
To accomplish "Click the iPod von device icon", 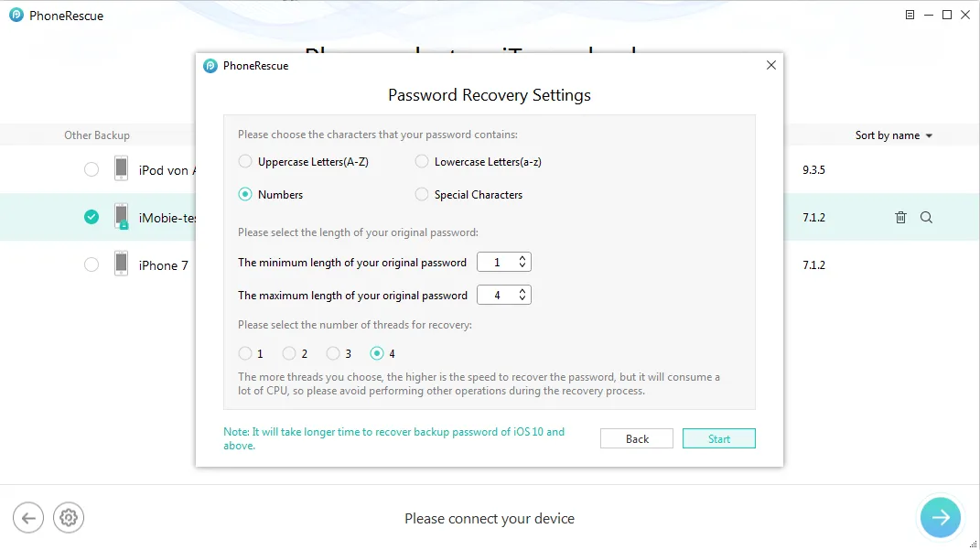I will (122, 168).
